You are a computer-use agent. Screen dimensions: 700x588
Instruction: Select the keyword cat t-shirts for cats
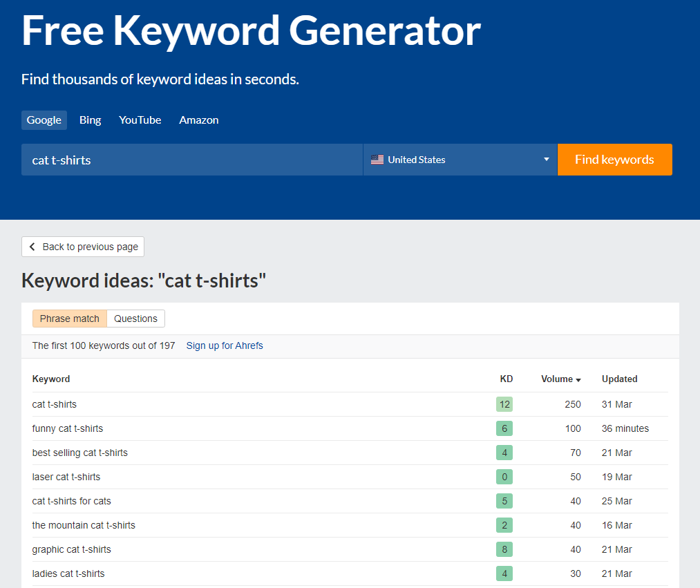point(71,501)
